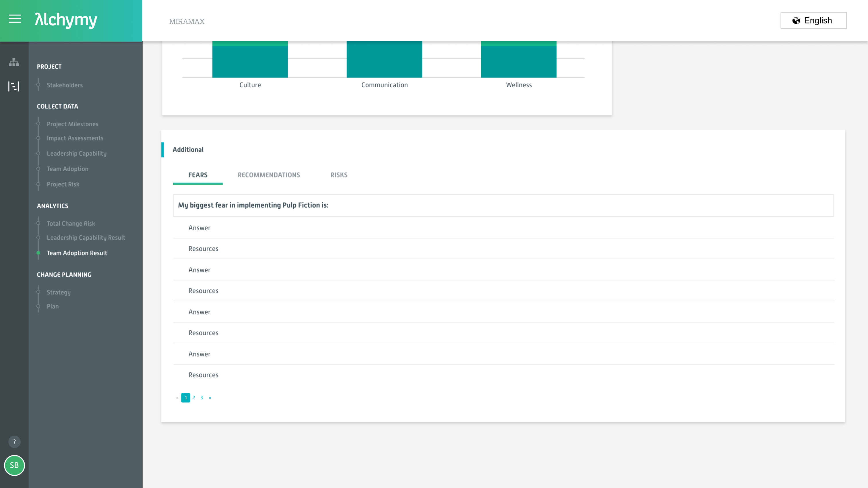This screenshot has height=488, width=868.
Task: Open the organization hierarchy view icon
Action: (14, 62)
